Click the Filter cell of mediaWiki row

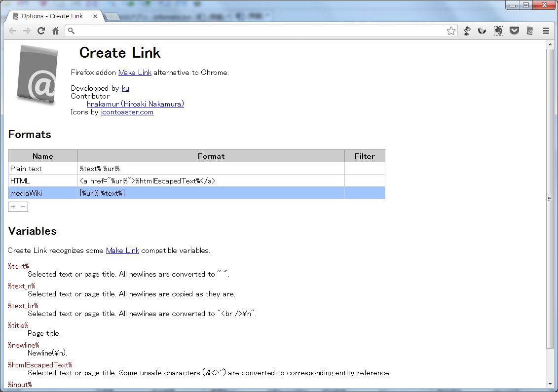point(365,193)
